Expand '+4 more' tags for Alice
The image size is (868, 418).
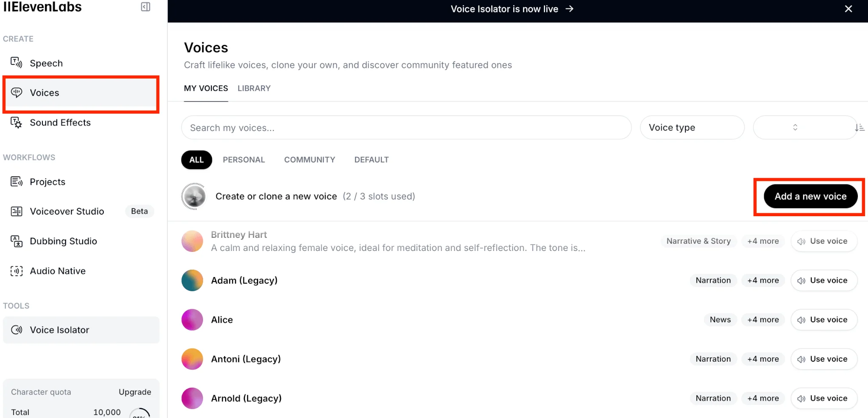tap(763, 320)
